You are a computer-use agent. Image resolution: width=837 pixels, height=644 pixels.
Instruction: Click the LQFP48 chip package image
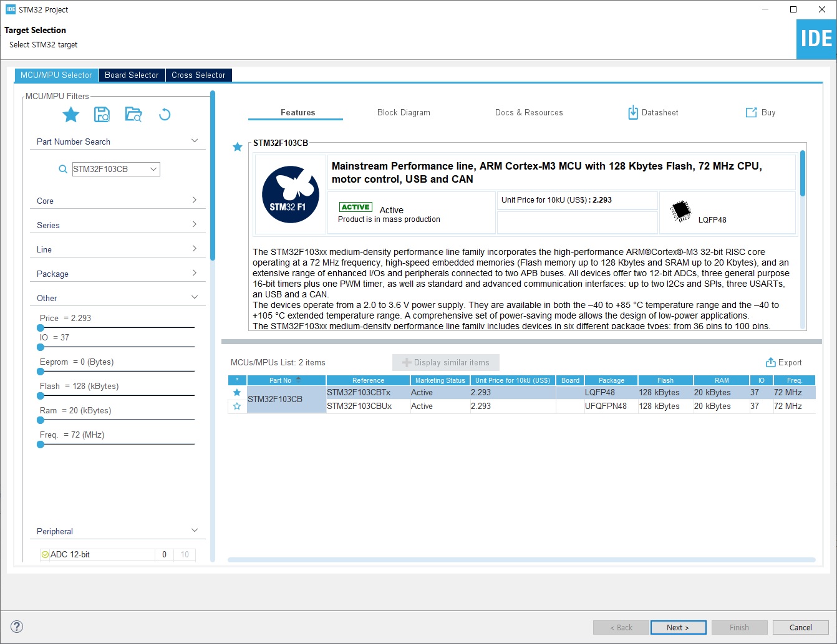pos(681,211)
